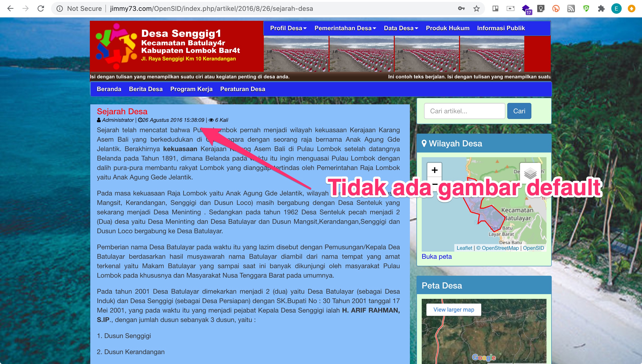Open the browser extensions puzzle icon
Screen dimensions: 642x364
(x=601, y=8)
